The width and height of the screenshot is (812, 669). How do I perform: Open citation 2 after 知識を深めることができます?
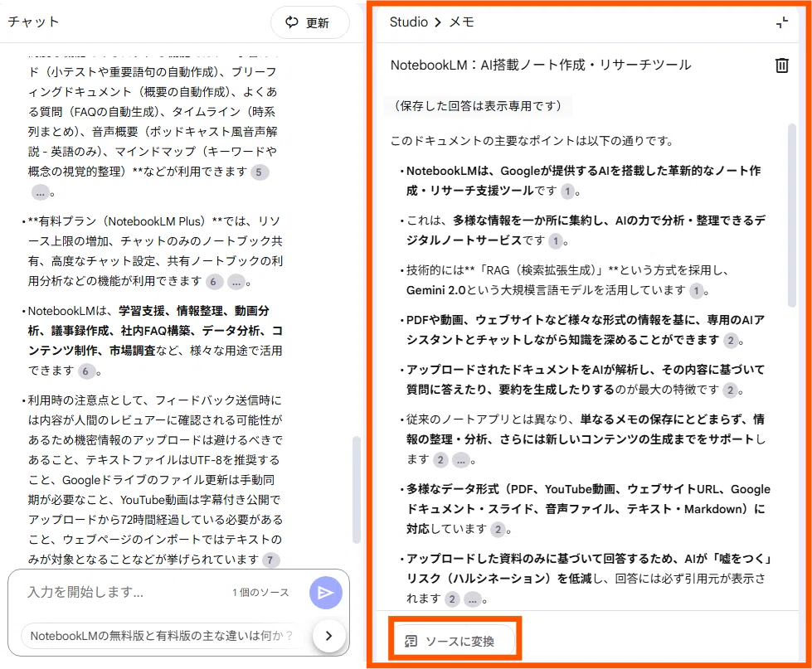731,341
